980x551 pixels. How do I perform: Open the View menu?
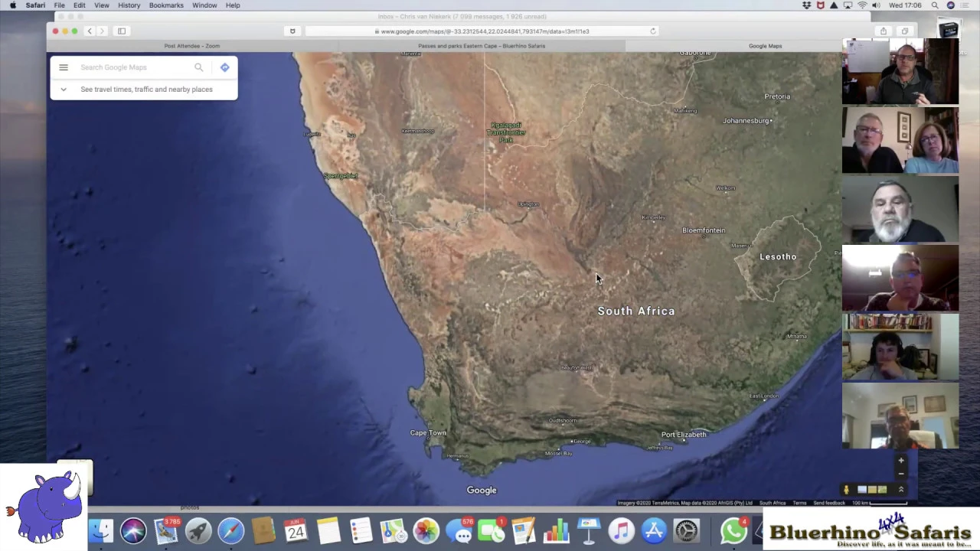point(101,5)
